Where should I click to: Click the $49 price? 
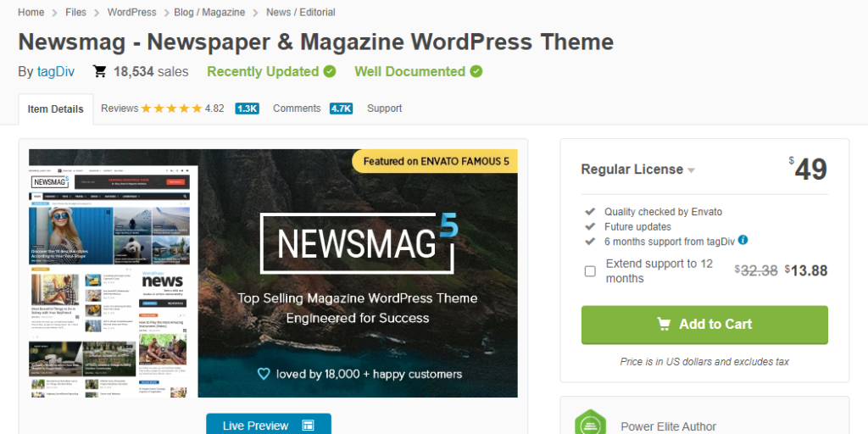pos(808,169)
